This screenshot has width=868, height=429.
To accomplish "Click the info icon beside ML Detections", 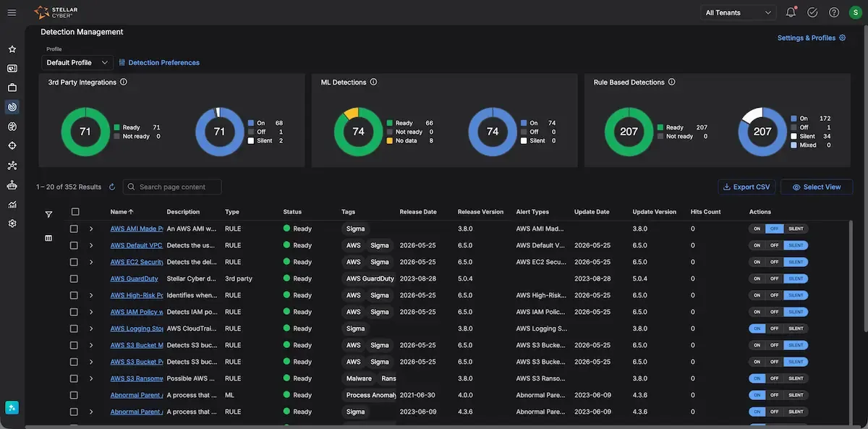I will click(x=373, y=82).
